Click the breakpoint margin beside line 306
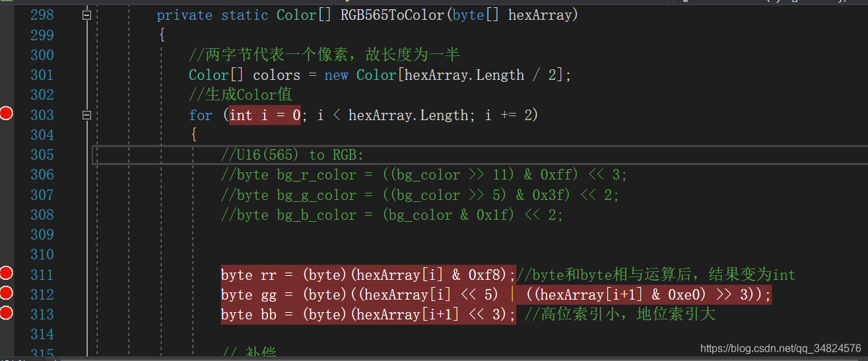 (7, 175)
